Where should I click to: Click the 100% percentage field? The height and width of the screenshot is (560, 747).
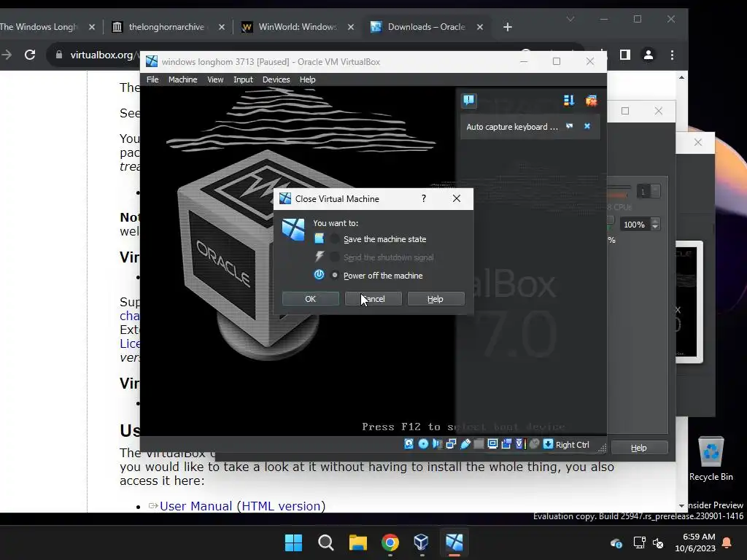(635, 225)
